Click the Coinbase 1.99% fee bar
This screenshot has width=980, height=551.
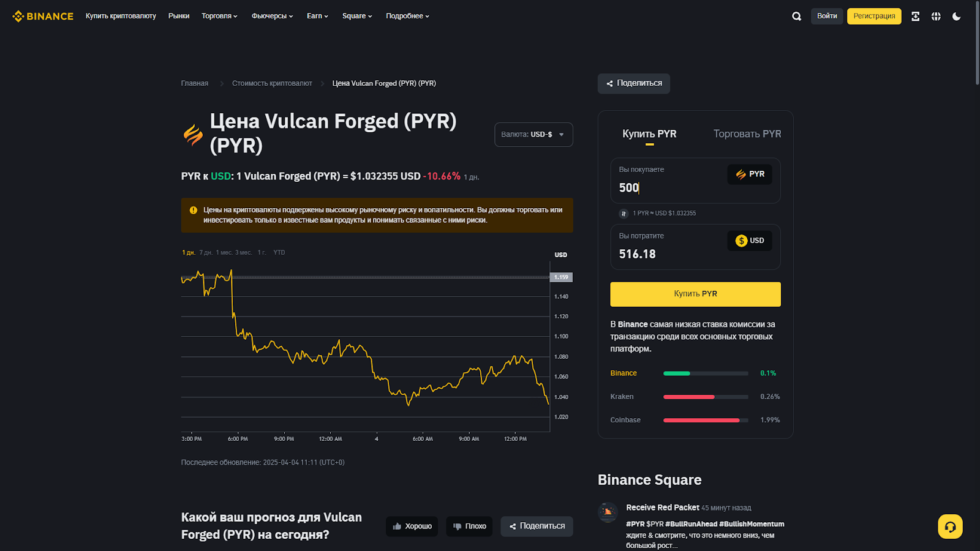[706, 421]
